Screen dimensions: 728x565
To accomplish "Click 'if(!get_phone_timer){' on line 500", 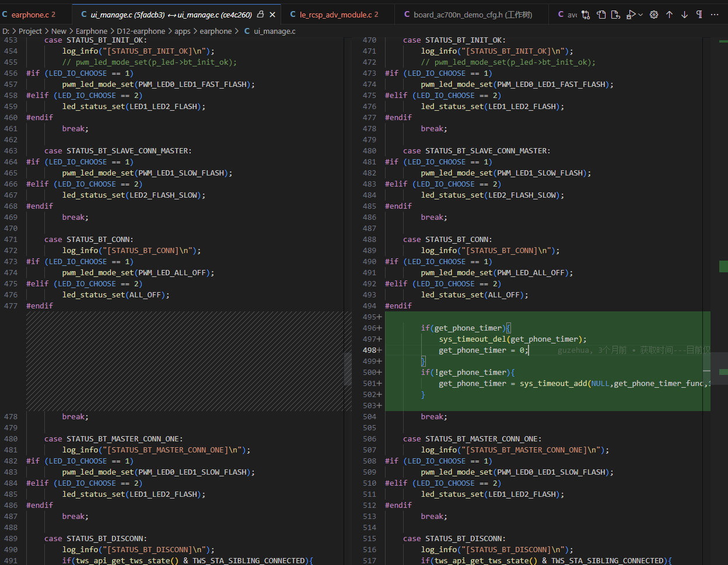I will 468,373.
